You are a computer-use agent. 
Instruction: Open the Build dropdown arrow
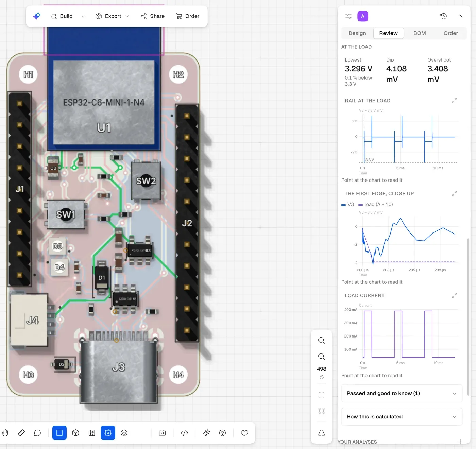tap(83, 16)
